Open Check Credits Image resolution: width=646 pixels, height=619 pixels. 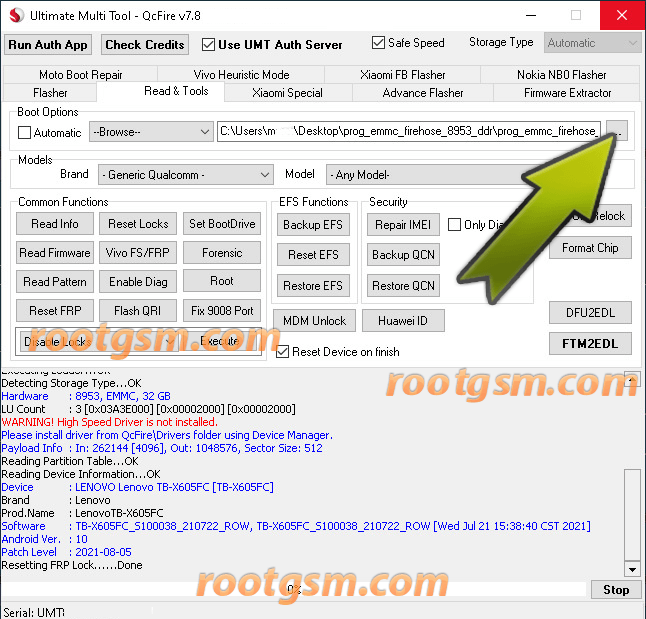pos(145,45)
